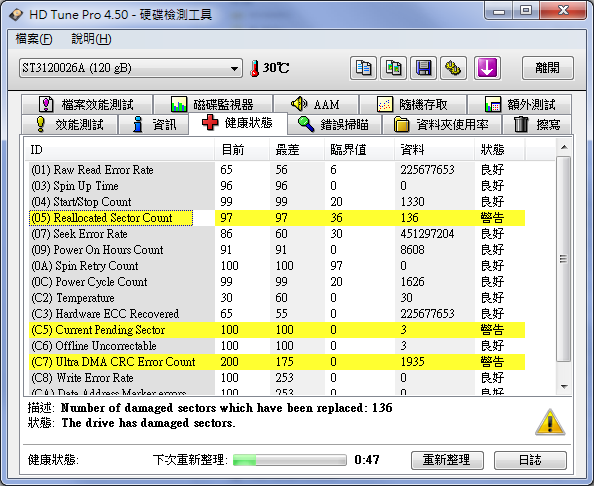Select the (07) Seek Error Rate row
The width and height of the screenshot is (594, 486).
click(277, 234)
